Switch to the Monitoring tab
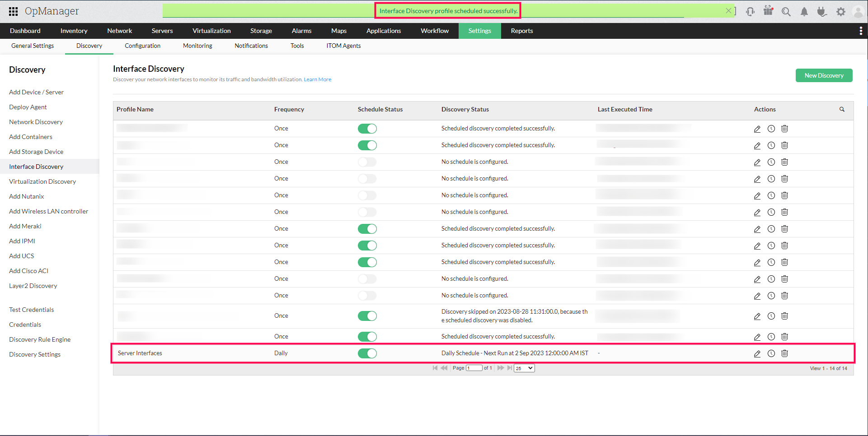 197,46
